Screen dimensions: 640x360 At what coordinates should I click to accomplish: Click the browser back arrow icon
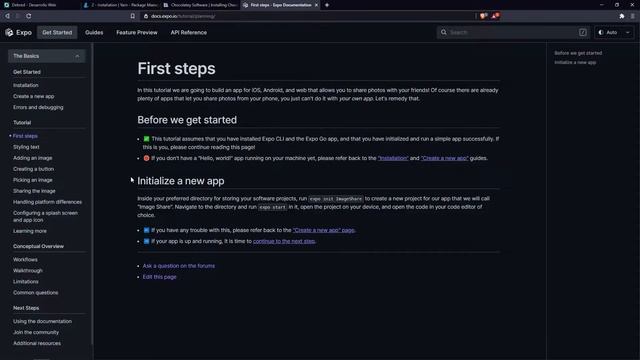7,16
